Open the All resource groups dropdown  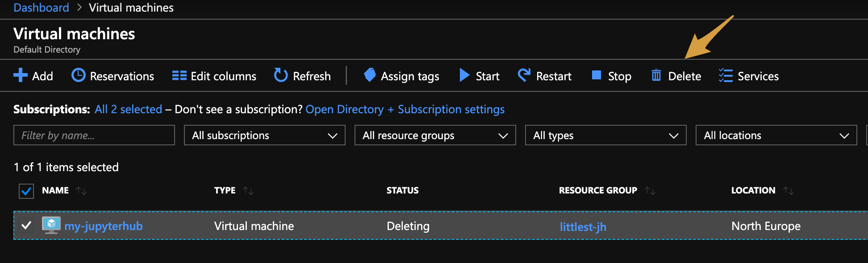tap(435, 135)
